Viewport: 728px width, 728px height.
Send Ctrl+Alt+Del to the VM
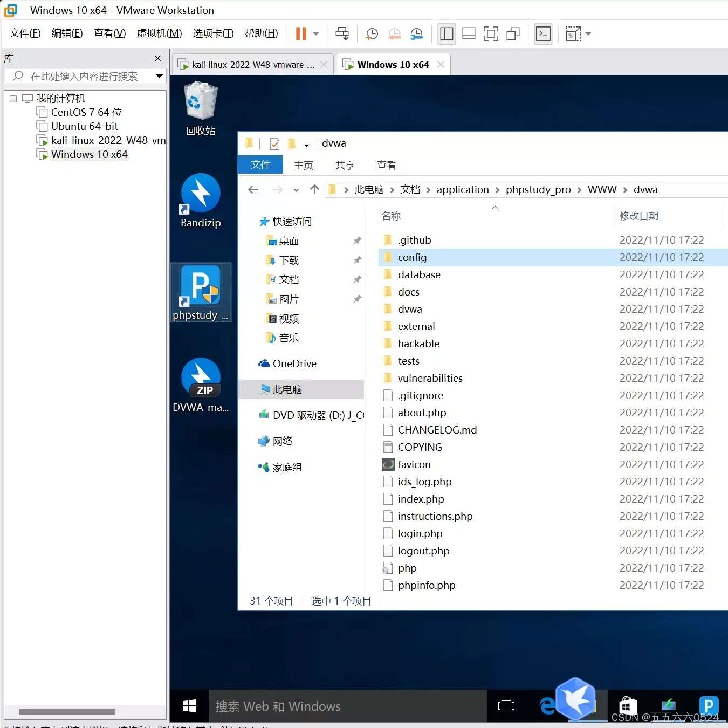click(x=342, y=34)
